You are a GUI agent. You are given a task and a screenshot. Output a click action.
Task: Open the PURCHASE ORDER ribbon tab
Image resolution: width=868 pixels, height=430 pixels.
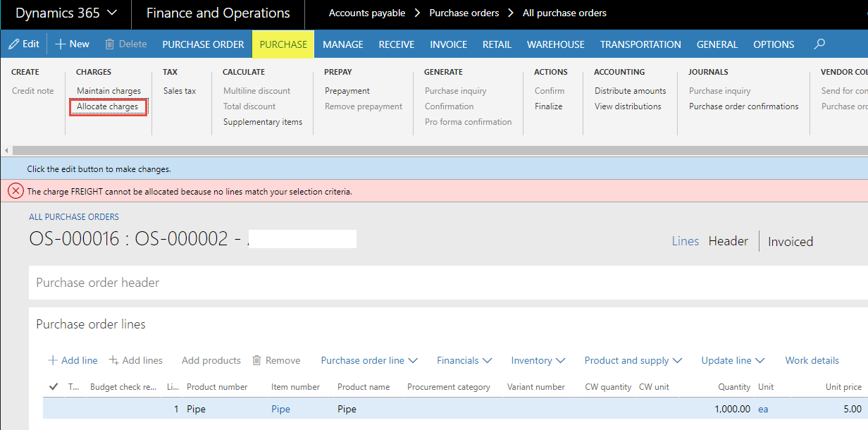click(203, 44)
